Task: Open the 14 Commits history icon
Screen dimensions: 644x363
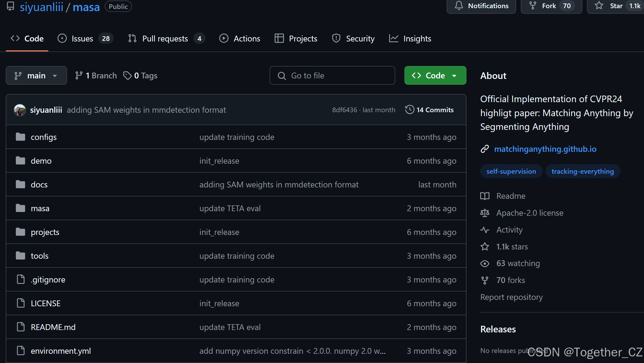Action: 409,110
